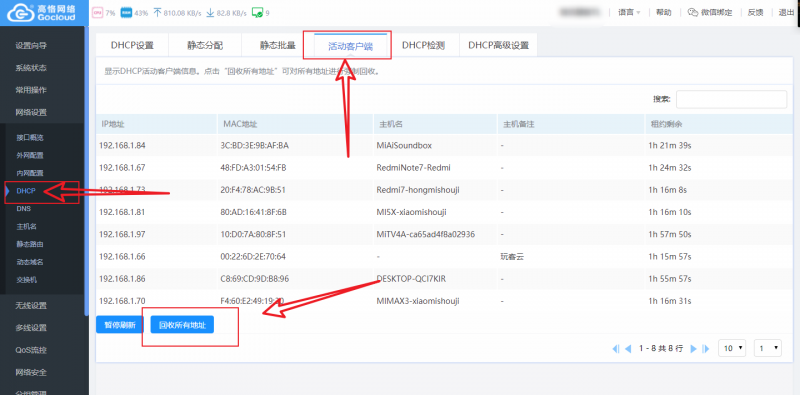Screen dimensions: 800x395
Task: Go to the next page arrow
Action: [x=693, y=349]
